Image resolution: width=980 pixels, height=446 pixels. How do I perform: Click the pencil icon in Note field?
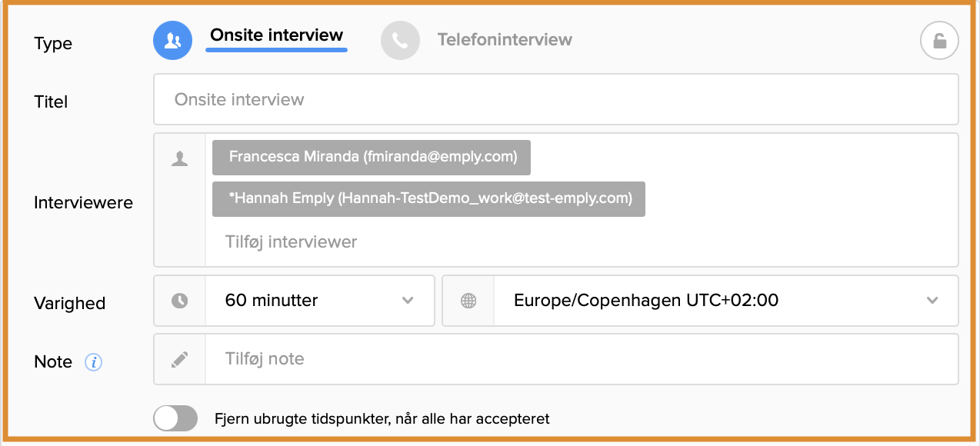point(180,359)
